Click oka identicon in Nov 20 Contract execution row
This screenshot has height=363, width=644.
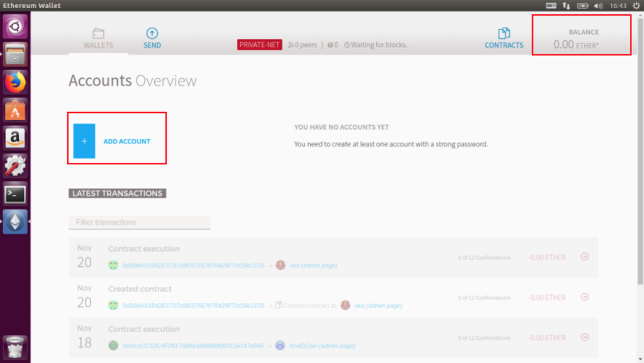[x=280, y=265]
